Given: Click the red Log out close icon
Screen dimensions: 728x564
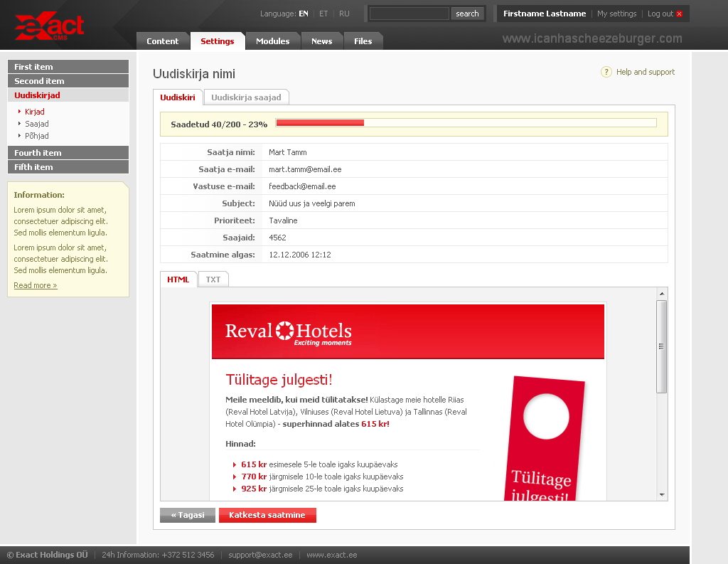Looking at the screenshot, I should click(x=679, y=14).
